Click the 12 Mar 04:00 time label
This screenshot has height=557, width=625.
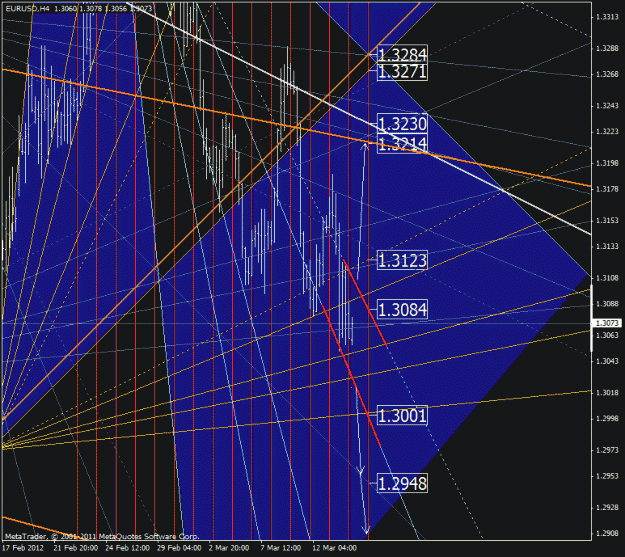[x=334, y=548]
